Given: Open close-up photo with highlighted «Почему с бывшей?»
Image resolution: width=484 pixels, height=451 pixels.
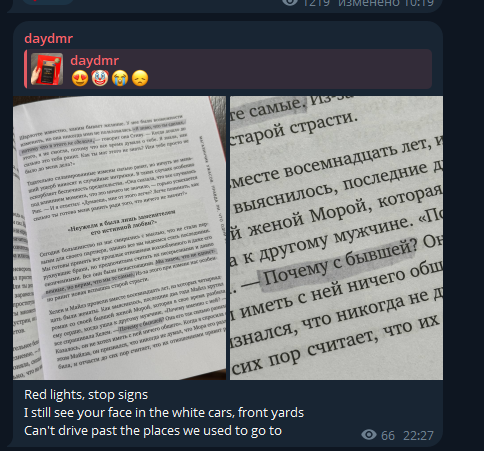Looking at the screenshot, I should point(336,238).
